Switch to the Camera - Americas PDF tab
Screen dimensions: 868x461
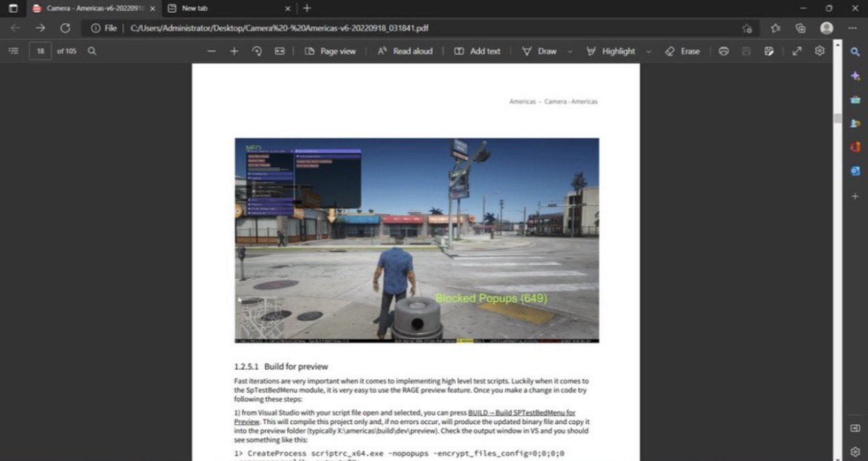tap(93, 8)
